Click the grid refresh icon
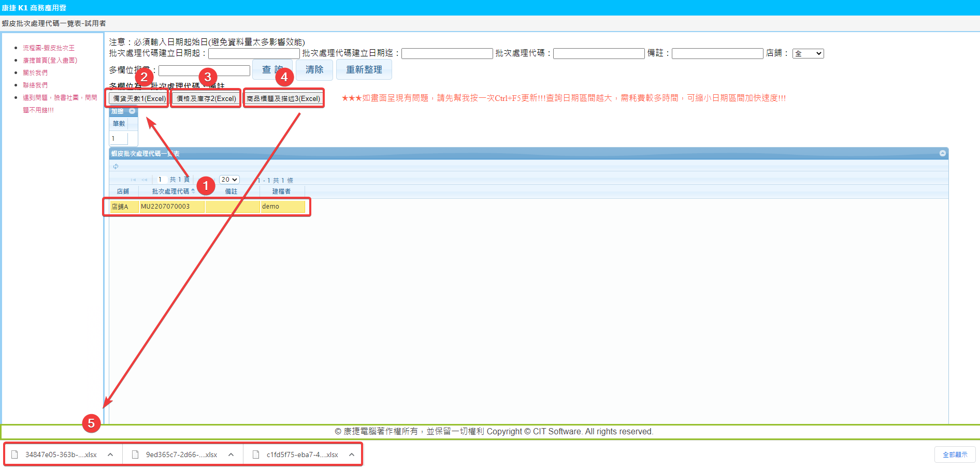Image resolution: width=980 pixels, height=469 pixels. coord(116,166)
